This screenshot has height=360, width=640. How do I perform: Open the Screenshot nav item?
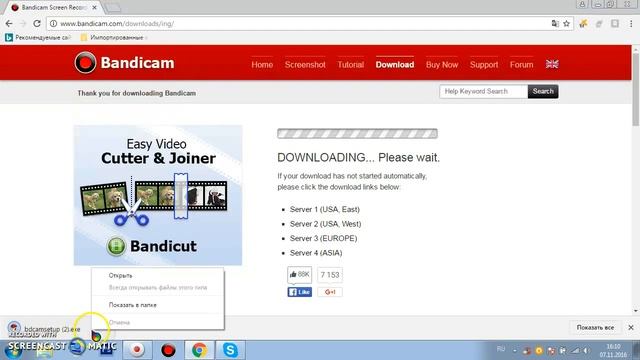pyautogui.click(x=305, y=64)
